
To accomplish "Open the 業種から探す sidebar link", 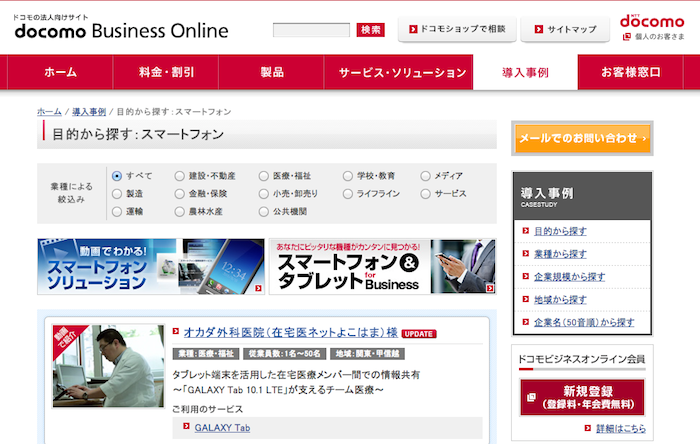I will pos(560,254).
